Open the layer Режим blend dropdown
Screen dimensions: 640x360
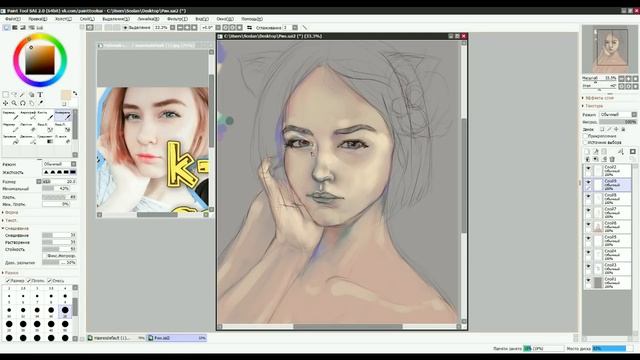pos(618,115)
